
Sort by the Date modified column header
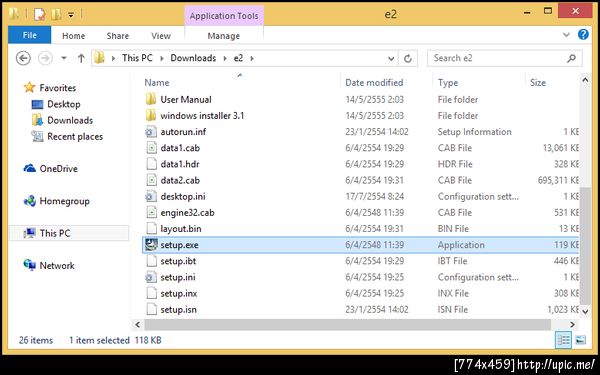point(374,83)
